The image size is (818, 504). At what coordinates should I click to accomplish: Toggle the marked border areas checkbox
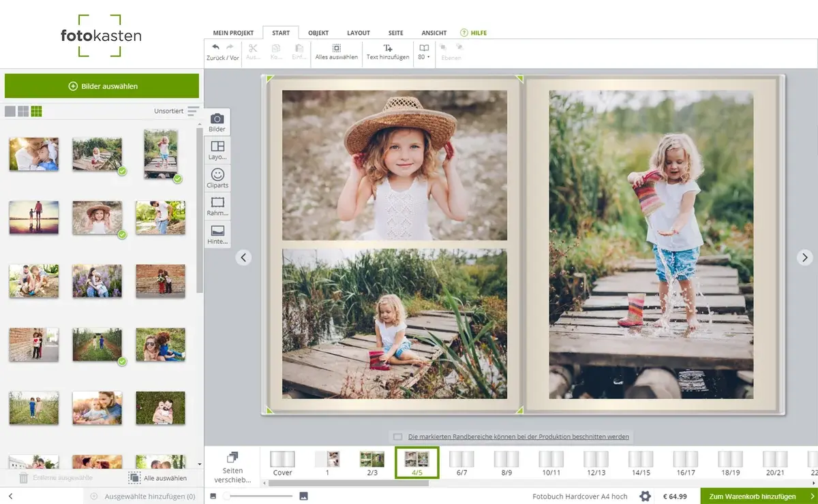tap(397, 437)
